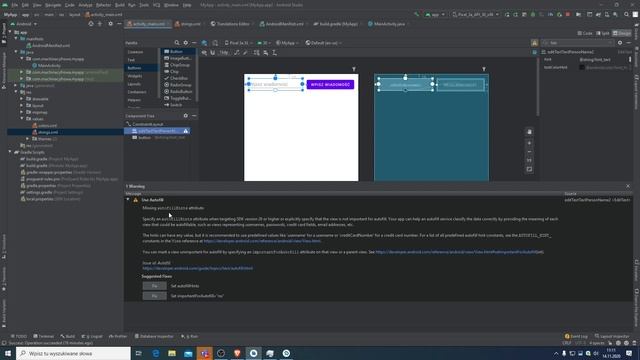Switch editor to Design view
The width and height of the screenshot is (640, 360).
pos(622,33)
